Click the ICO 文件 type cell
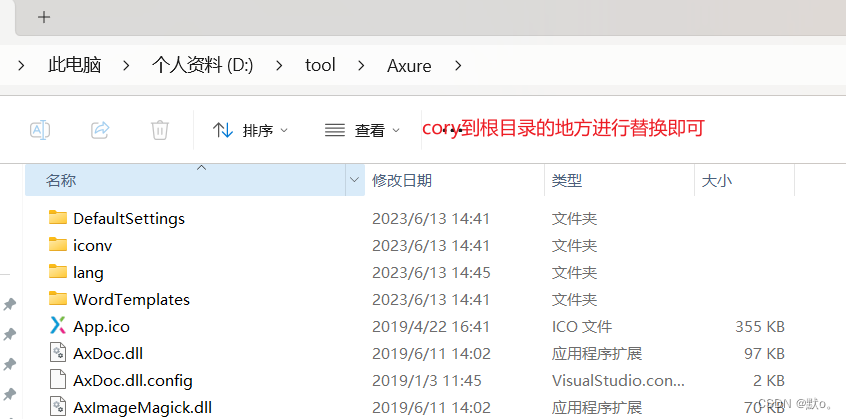This screenshot has width=846, height=419. (582, 326)
